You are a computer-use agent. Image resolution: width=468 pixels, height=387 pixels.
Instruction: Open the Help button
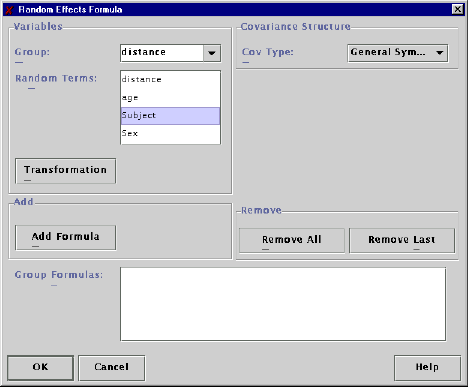pos(427,368)
